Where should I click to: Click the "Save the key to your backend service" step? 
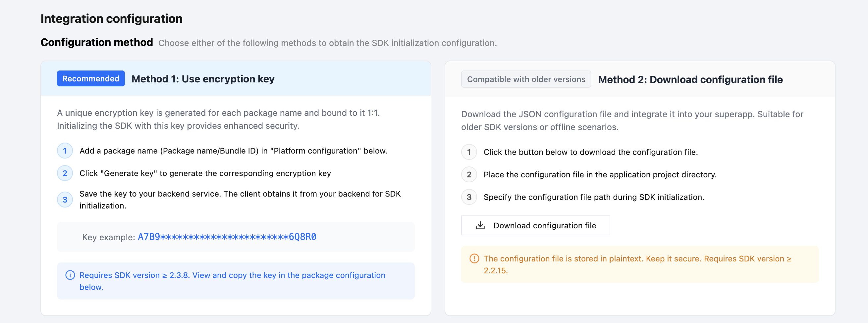[240, 200]
